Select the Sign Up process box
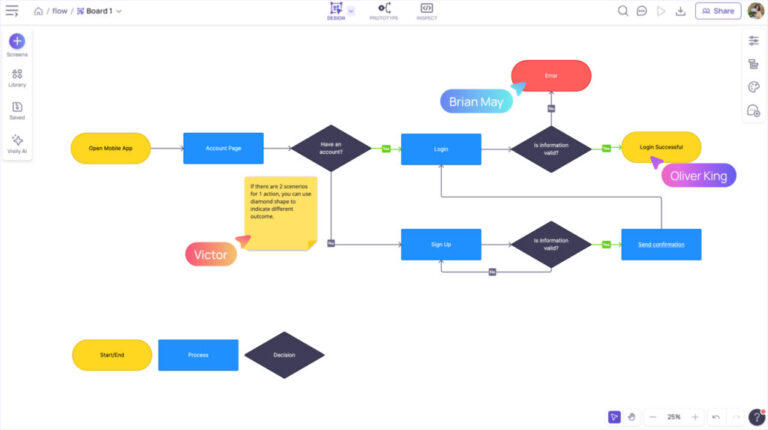Image resolution: width=768 pixels, height=430 pixels. (441, 244)
